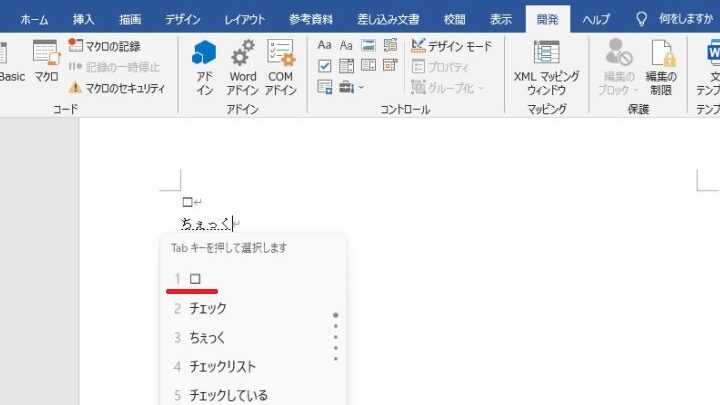Insert rich text content control

324,45
